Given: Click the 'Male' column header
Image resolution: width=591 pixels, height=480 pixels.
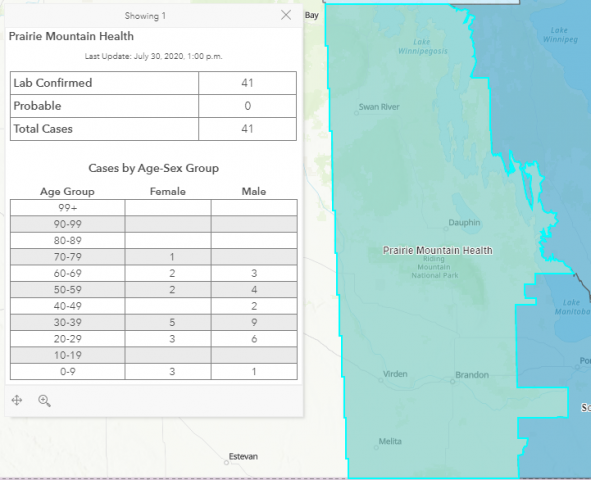Looking at the screenshot, I should click(x=254, y=191).
